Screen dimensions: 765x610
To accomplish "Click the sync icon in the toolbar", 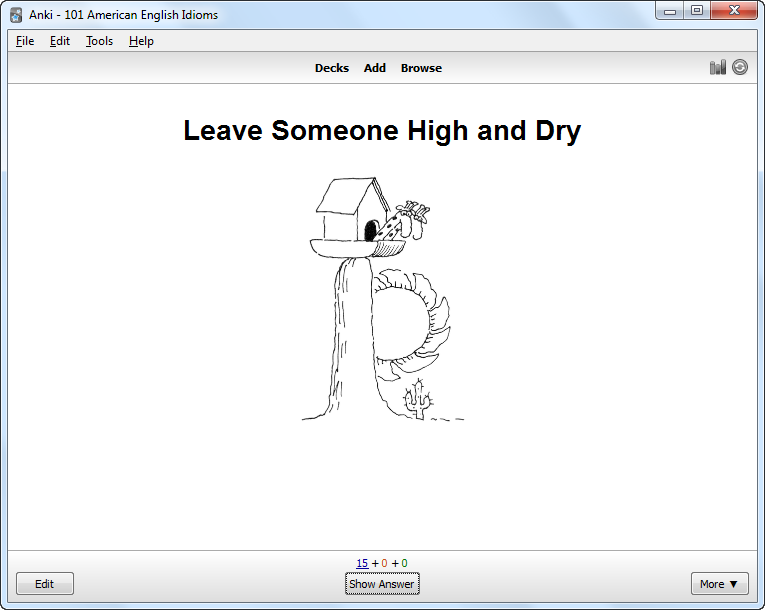I will (740, 67).
